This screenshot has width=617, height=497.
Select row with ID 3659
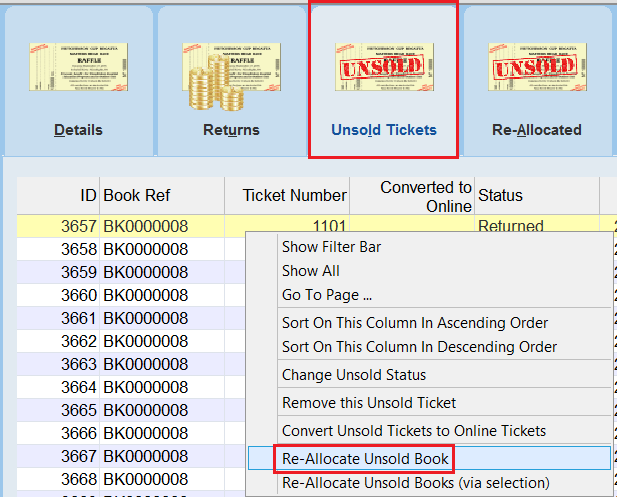[131, 272]
